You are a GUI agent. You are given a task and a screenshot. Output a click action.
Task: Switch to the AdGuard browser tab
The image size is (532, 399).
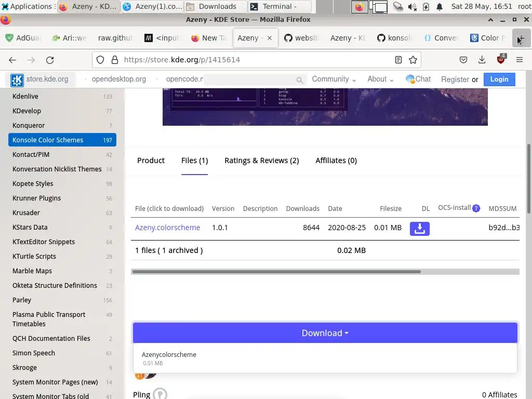[23, 38]
